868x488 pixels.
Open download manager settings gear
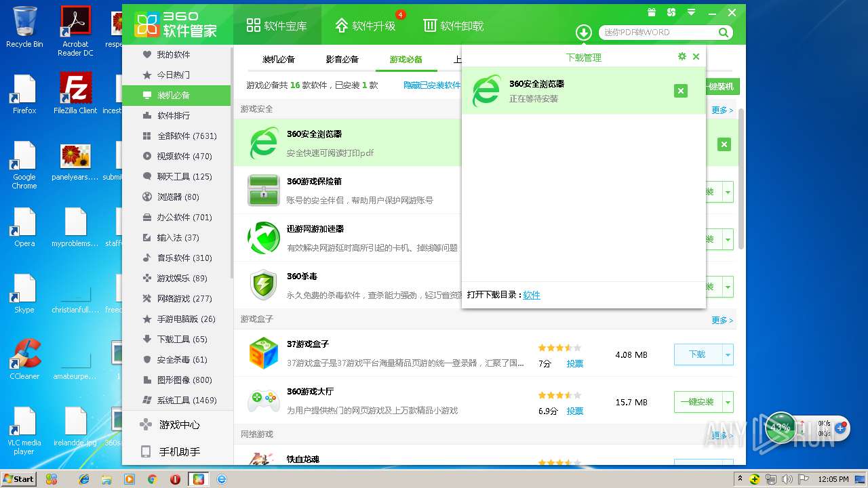point(682,57)
